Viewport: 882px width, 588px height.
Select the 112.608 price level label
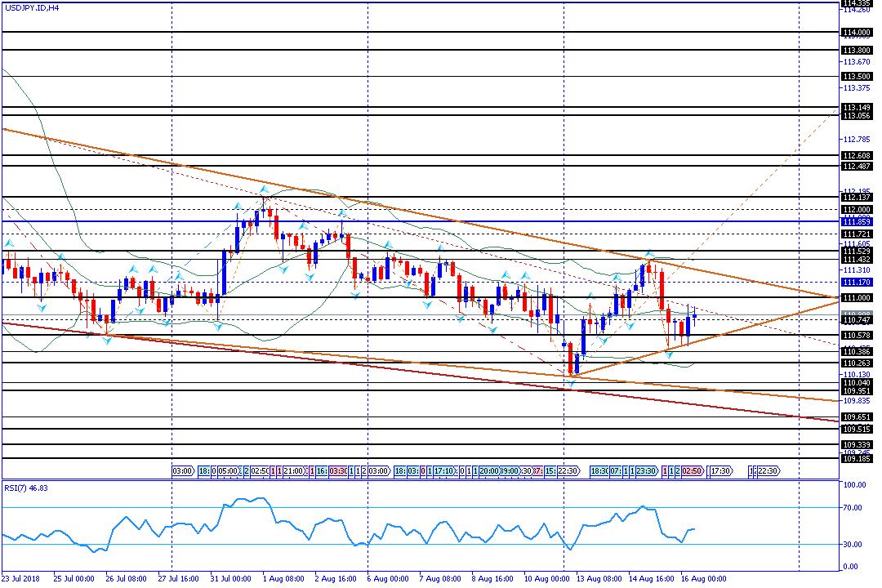pyautogui.click(x=856, y=155)
